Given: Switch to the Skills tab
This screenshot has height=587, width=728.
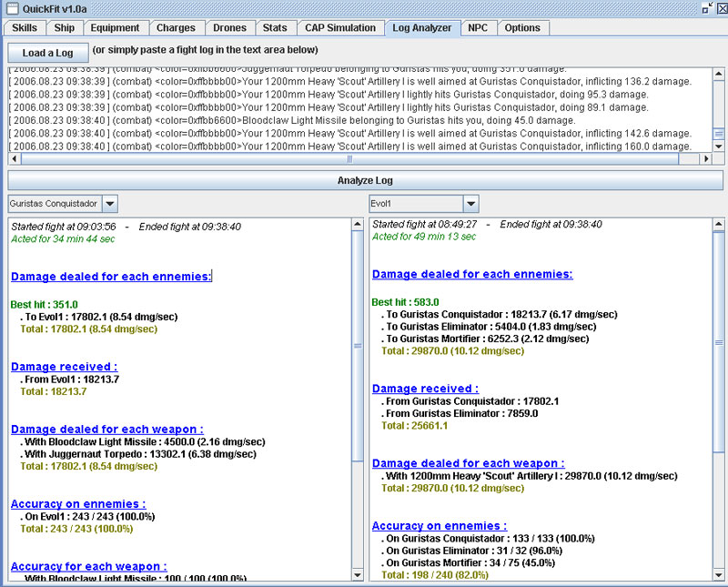Looking at the screenshot, I should 25,28.
